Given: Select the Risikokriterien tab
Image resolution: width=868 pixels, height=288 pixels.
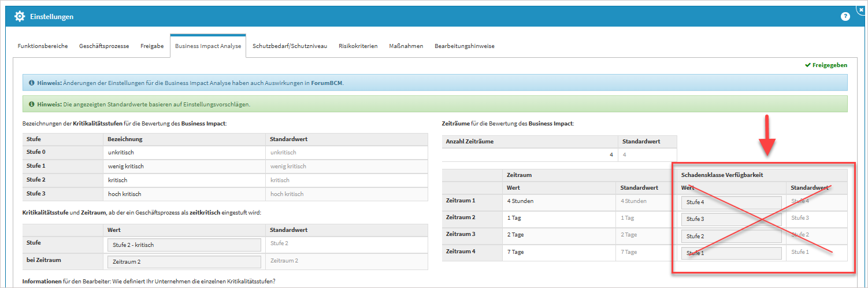Looking at the screenshot, I should point(358,46).
